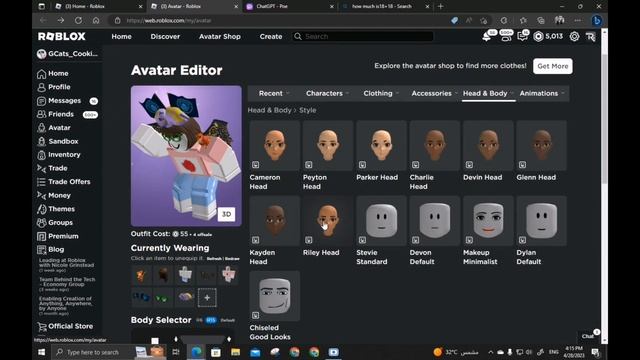The image size is (640, 360).
Task: Open the RoPro extension icon in header
Action: [x=591, y=37]
